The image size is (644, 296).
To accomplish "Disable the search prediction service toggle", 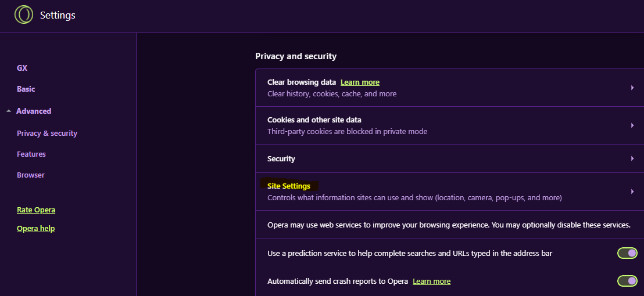I will (627, 253).
